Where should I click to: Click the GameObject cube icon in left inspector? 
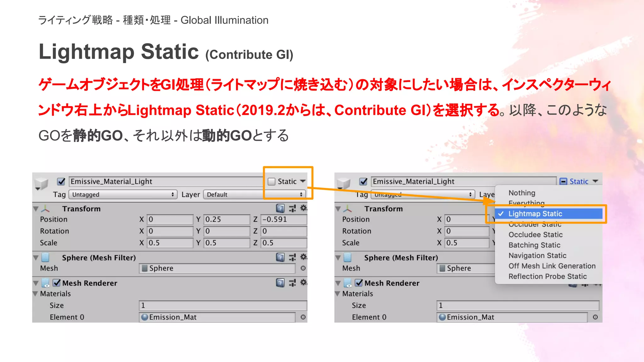pyautogui.click(x=41, y=183)
